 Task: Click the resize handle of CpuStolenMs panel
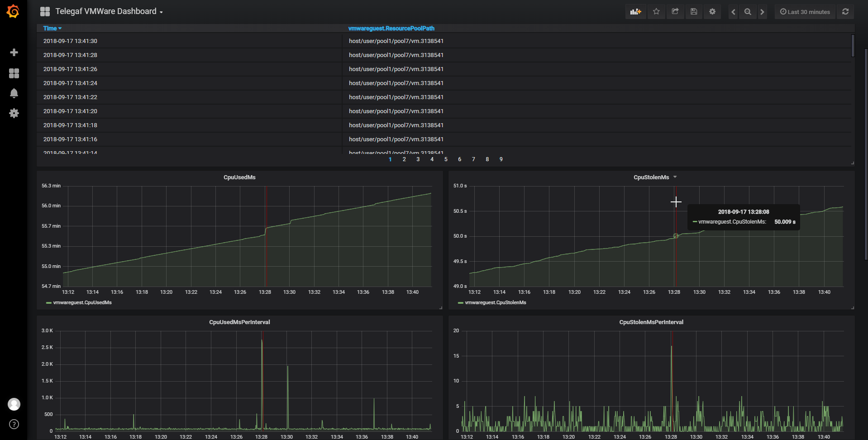click(x=853, y=308)
